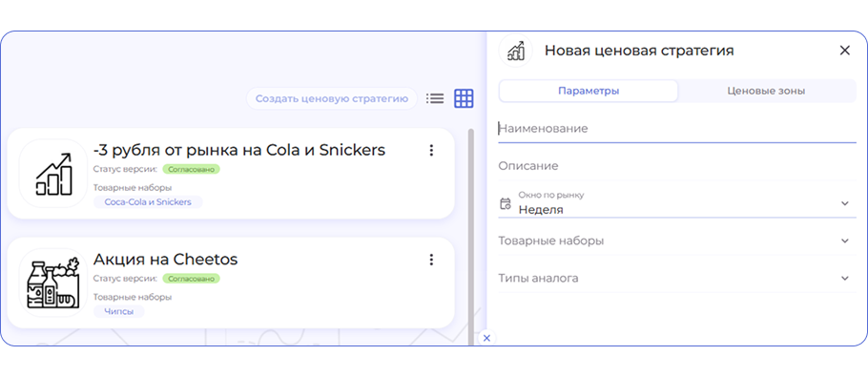Open the Акция на Cheetos title
The height and width of the screenshot is (377, 868).
click(x=166, y=259)
